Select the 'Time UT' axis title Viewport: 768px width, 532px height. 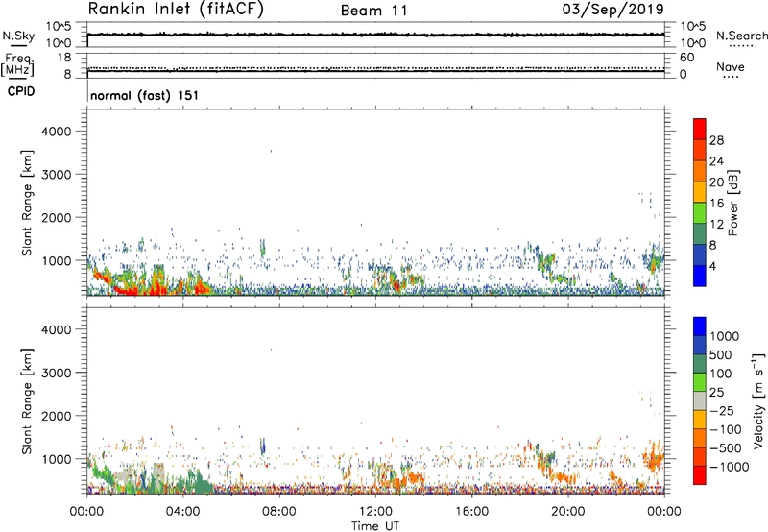(375, 526)
